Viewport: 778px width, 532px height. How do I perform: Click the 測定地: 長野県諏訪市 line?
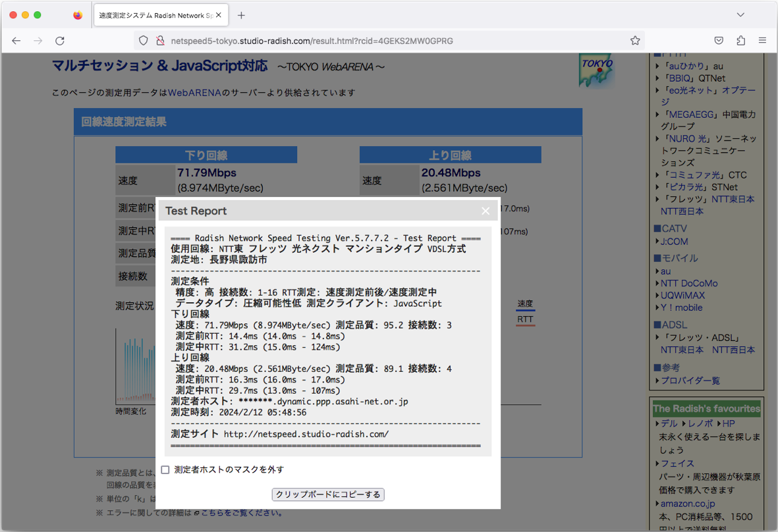pyautogui.click(x=219, y=260)
